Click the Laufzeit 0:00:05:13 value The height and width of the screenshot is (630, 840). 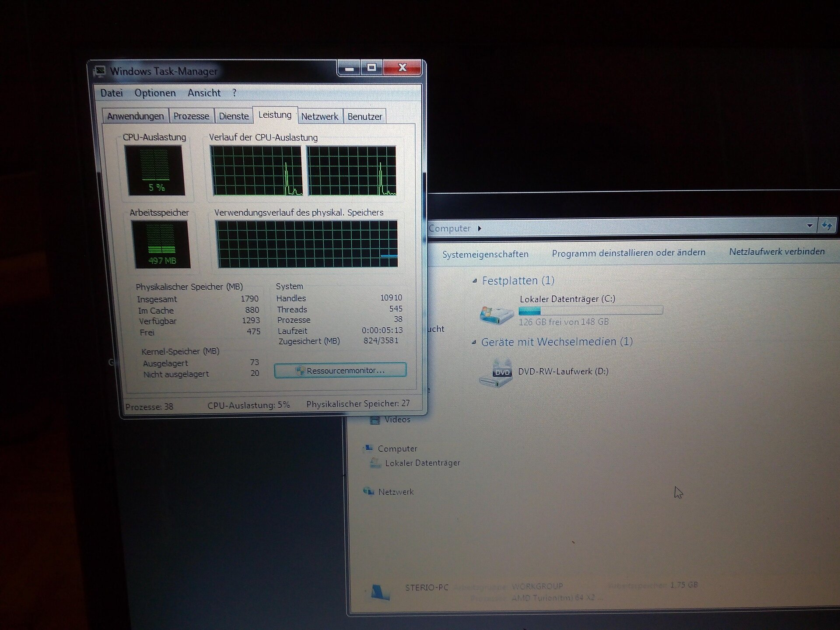pyautogui.click(x=382, y=330)
